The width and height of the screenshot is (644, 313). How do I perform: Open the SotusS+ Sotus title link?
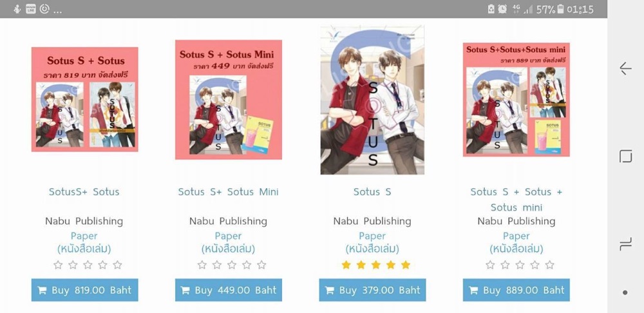coord(84,192)
